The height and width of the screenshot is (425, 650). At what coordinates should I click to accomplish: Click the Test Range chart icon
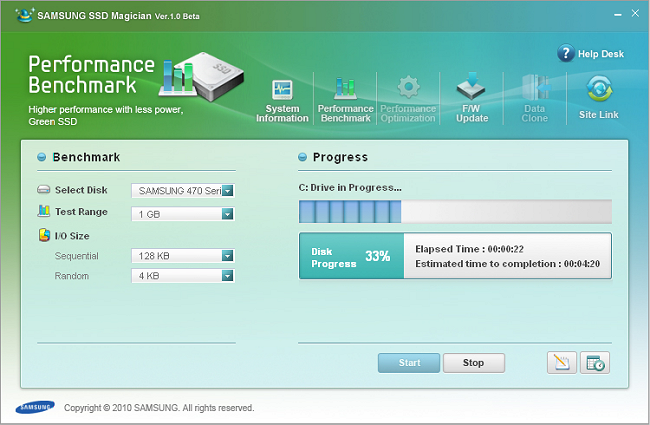[x=44, y=211]
